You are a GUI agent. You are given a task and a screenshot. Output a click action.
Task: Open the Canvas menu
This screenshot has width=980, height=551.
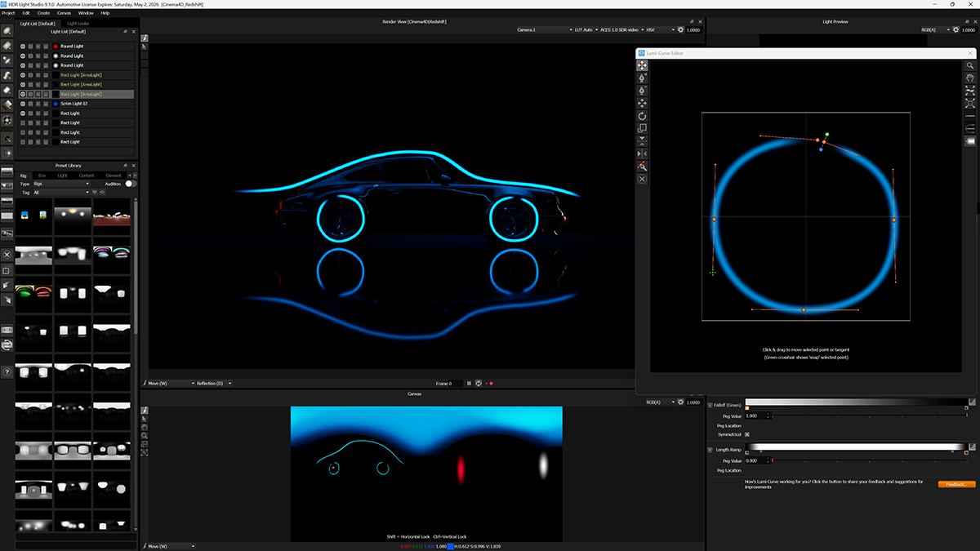tap(65, 13)
